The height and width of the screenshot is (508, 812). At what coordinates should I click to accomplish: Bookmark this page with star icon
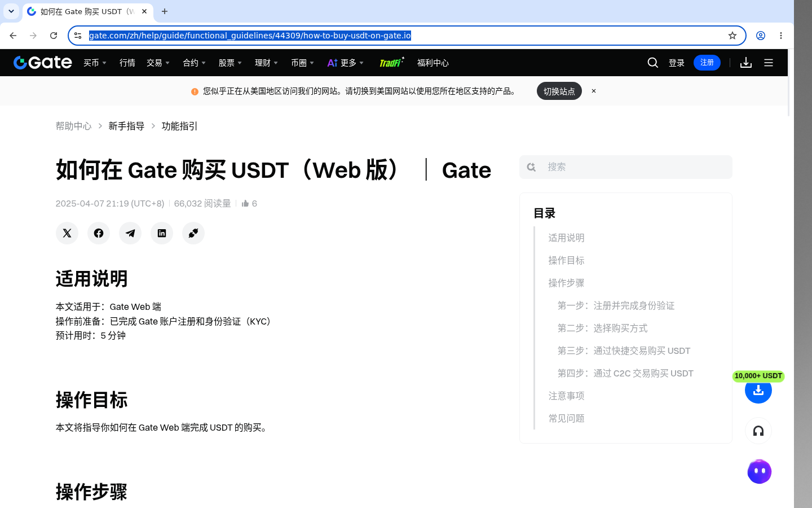pyautogui.click(x=732, y=36)
